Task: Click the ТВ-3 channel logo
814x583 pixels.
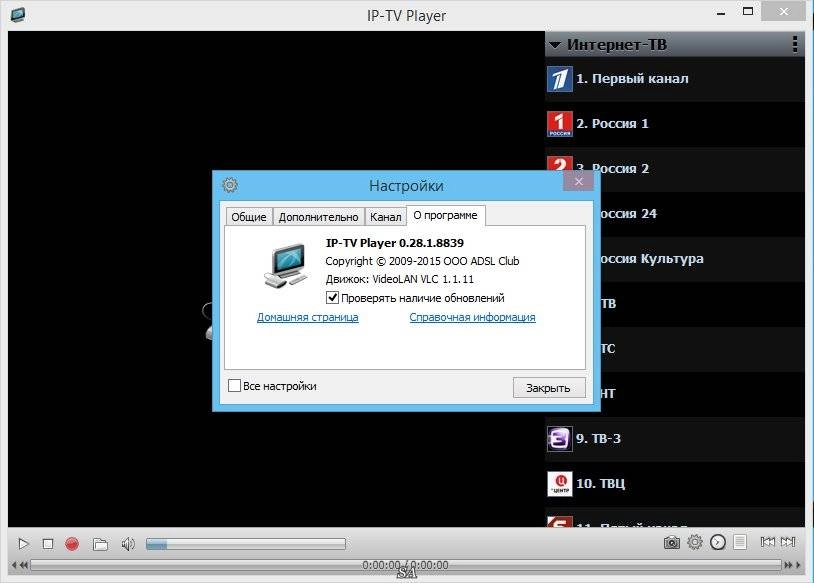Action: (x=560, y=439)
